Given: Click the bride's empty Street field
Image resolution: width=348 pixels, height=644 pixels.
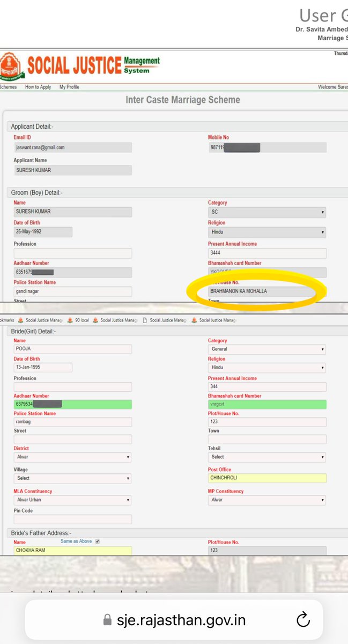Looking at the screenshot, I should 72,440.
